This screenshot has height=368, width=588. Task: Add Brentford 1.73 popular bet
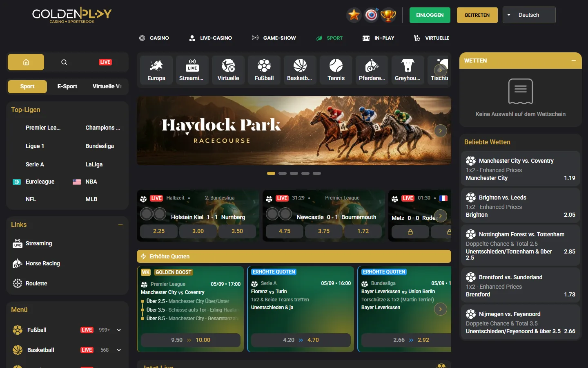521,285
